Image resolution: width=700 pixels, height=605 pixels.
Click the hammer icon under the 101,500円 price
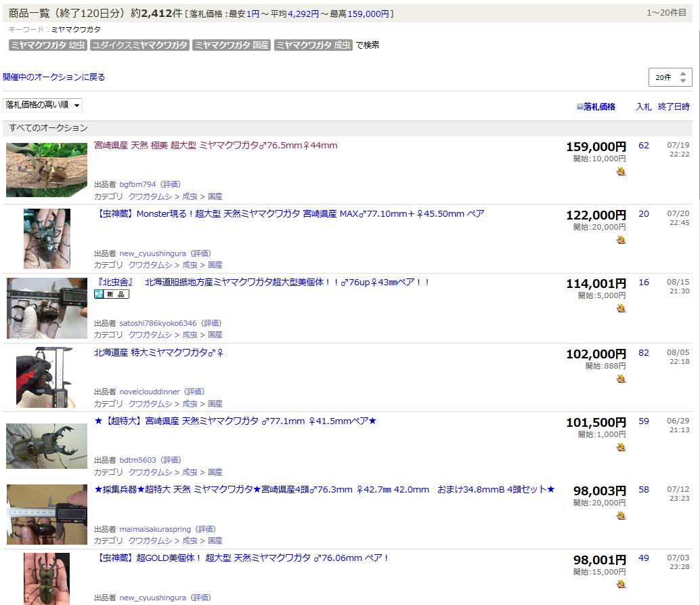click(x=621, y=447)
